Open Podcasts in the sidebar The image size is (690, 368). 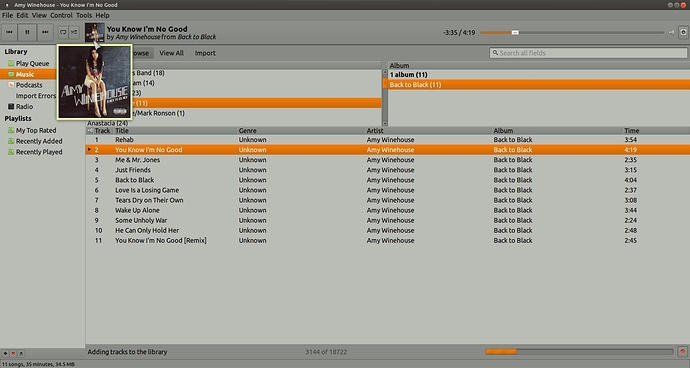[29, 85]
